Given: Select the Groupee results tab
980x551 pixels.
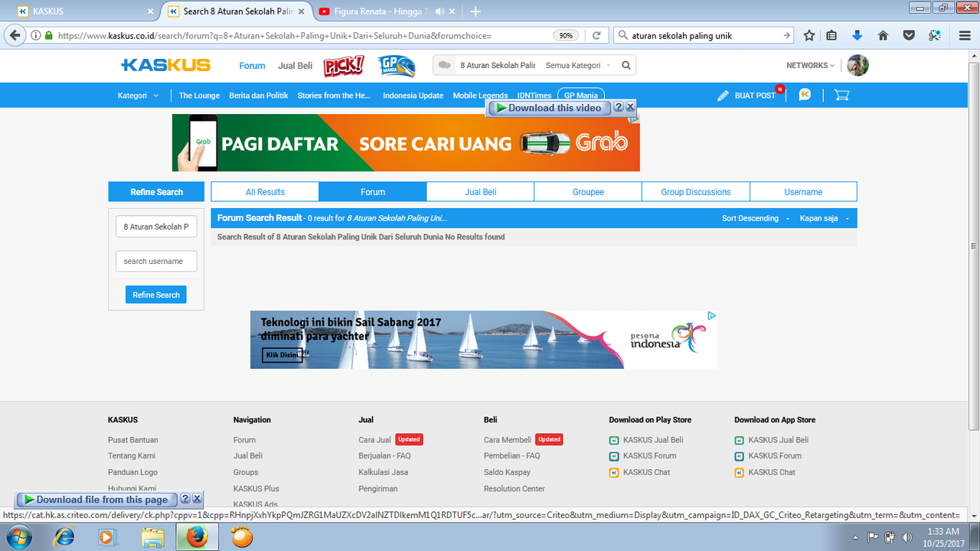Looking at the screenshot, I should pyautogui.click(x=588, y=192).
